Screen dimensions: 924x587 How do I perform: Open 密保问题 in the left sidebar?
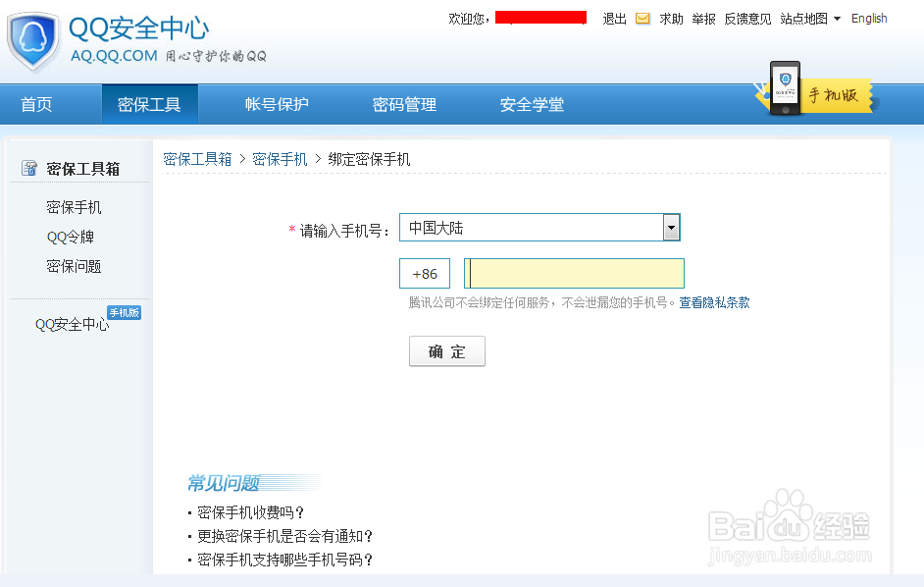point(74,267)
